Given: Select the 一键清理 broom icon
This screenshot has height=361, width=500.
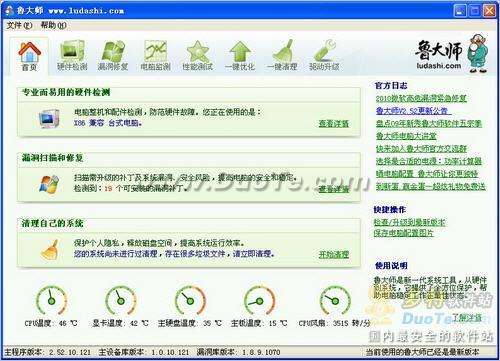Looking at the screenshot, I should 283,51.
